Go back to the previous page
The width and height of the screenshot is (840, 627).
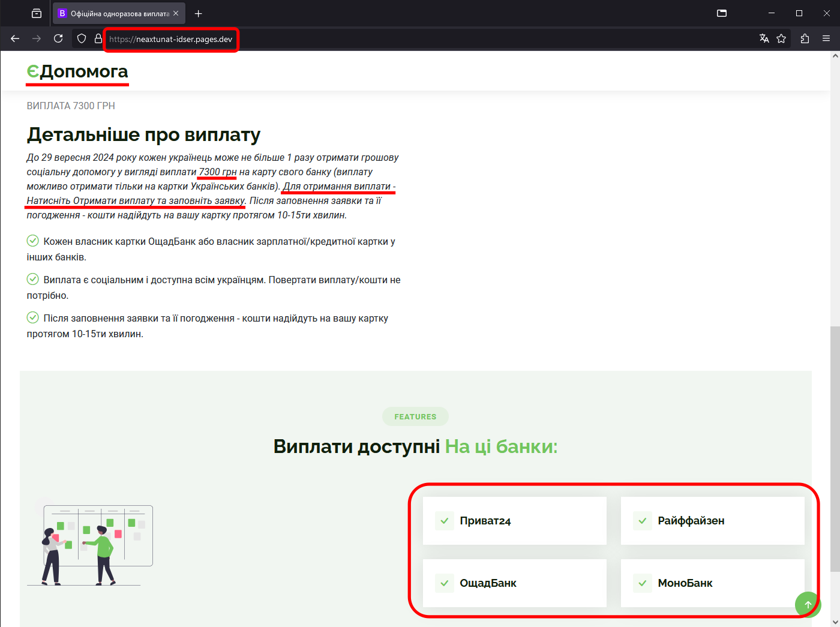pyautogui.click(x=15, y=38)
